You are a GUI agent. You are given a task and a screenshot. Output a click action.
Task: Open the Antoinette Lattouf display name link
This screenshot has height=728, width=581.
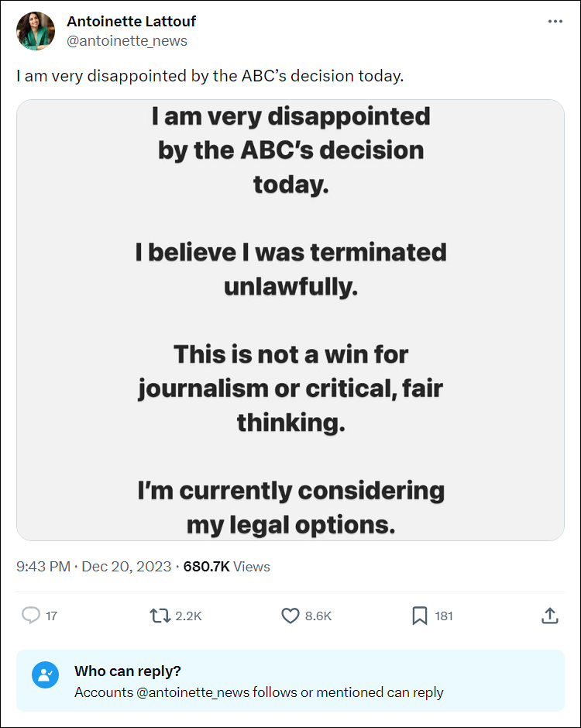point(132,21)
